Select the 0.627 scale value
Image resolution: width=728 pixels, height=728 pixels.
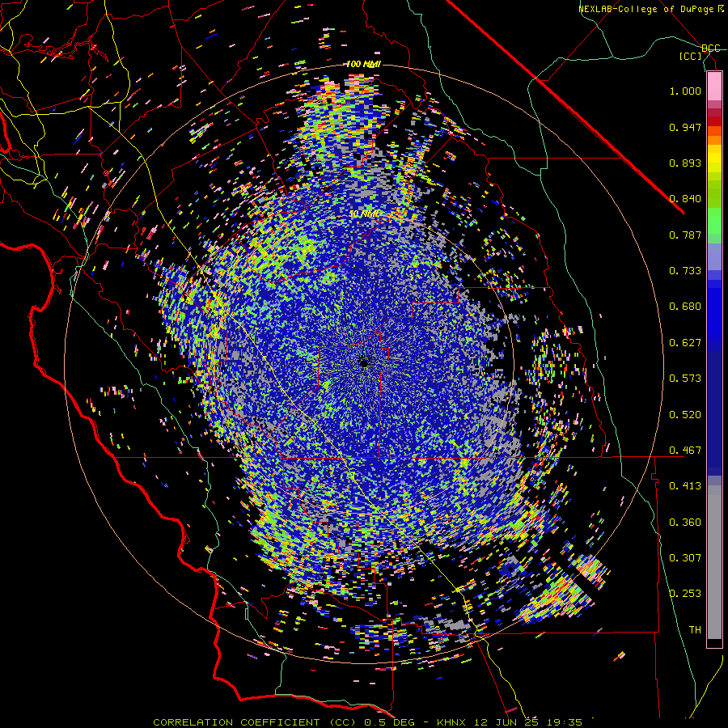tap(685, 343)
